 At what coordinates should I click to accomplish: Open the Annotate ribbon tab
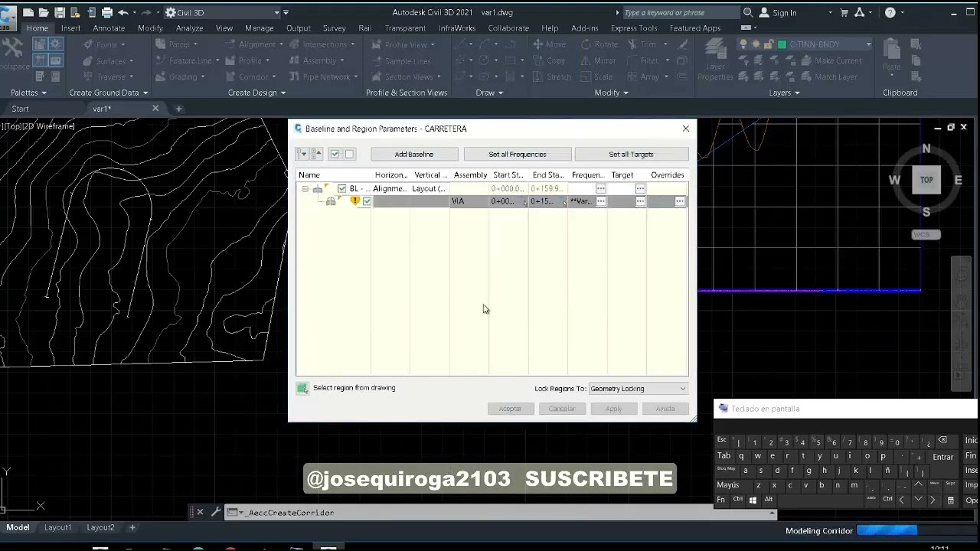(x=109, y=28)
